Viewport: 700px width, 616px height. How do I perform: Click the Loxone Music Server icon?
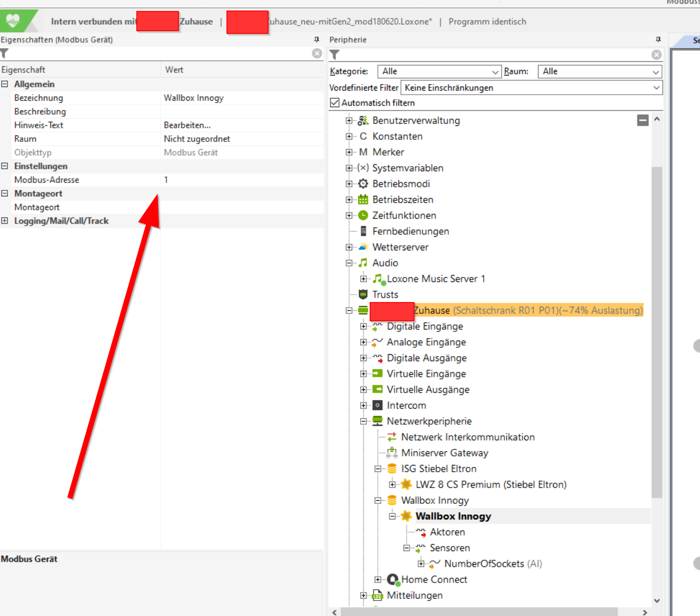(379, 279)
